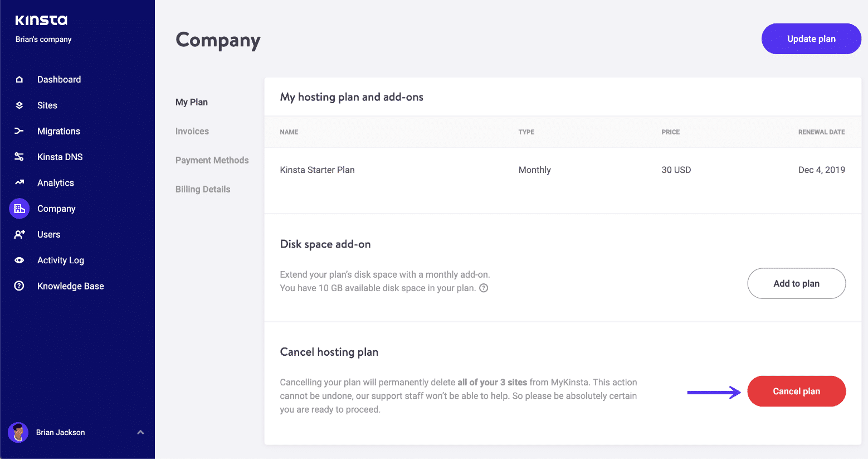
Task: Expand the user menu chevron
Action: (x=140, y=432)
